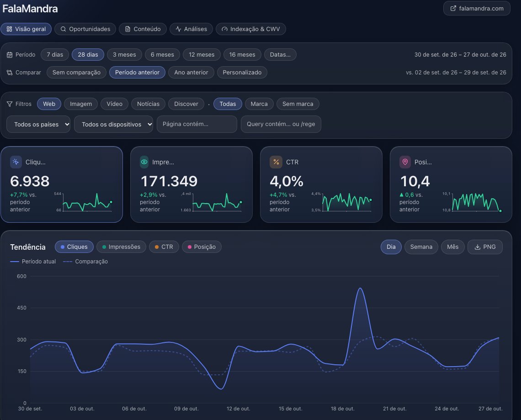Click the download icon in PNG button
The width and height of the screenshot is (521, 420).
pos(478,247)
